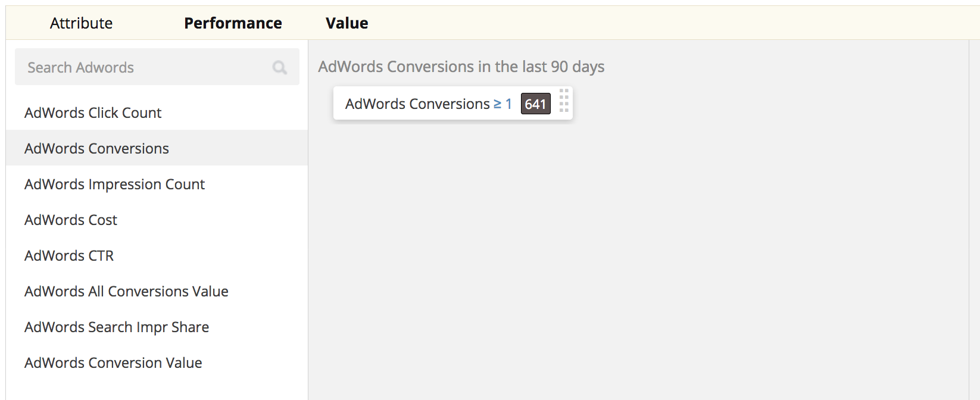Click the ≥ 1 condition value
Image resolution: width=980 pixels, height=400 pixels.
click(x=503, y=104)
